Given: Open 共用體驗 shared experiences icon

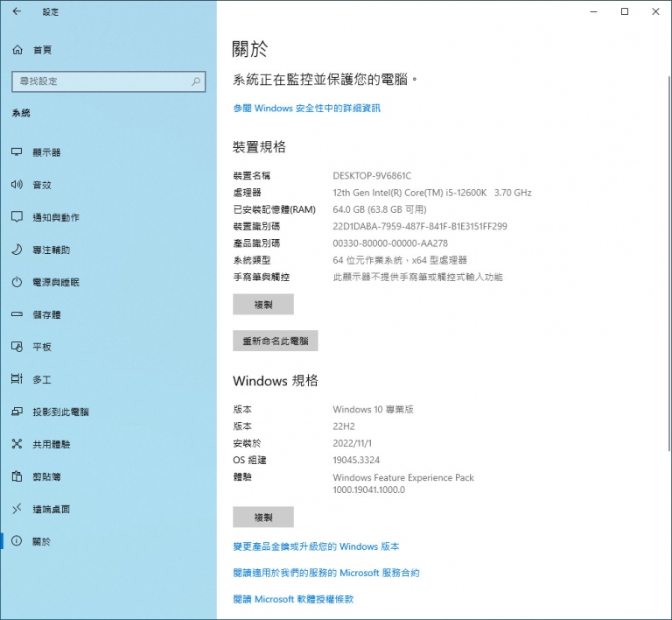Looking at the screenshot, I should tap(17, 444).
